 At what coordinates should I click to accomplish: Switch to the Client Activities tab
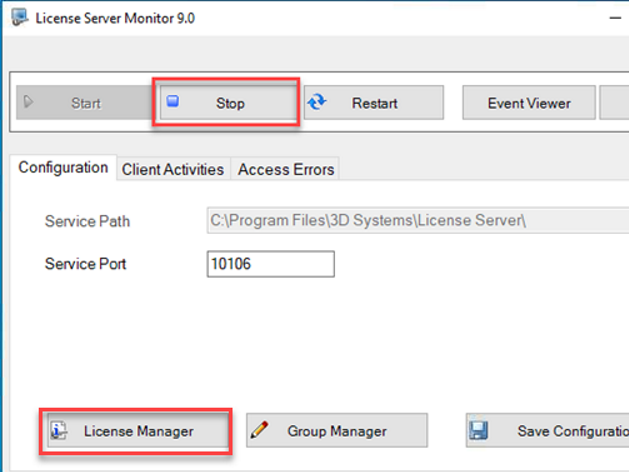pyautogui.click(x=173, y=169)
